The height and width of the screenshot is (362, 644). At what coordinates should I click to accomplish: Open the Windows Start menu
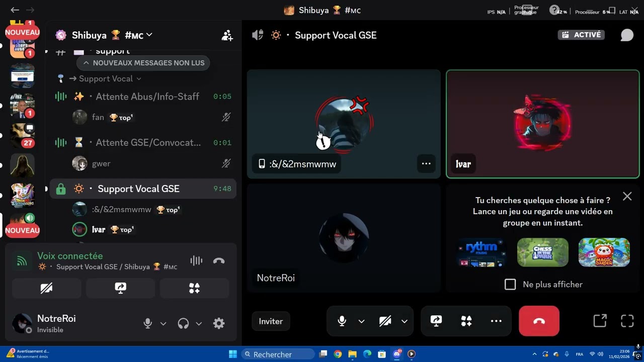[233, 354]
